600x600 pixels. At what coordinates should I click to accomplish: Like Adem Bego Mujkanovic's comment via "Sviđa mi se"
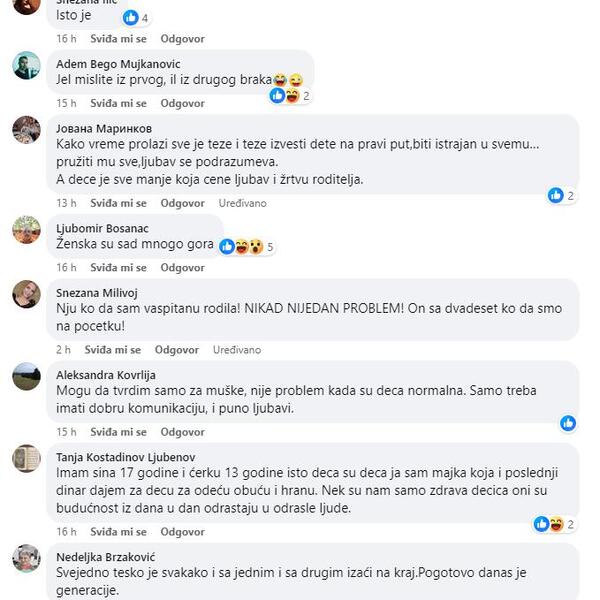[118, 103]
